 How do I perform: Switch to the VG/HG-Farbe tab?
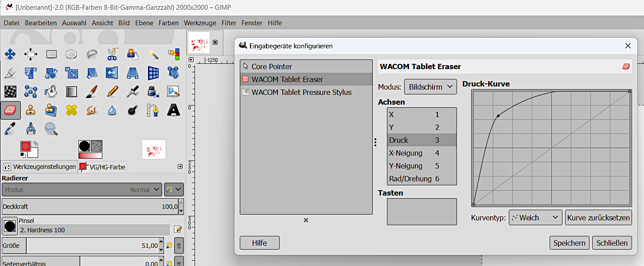click(x=103, y=167)
